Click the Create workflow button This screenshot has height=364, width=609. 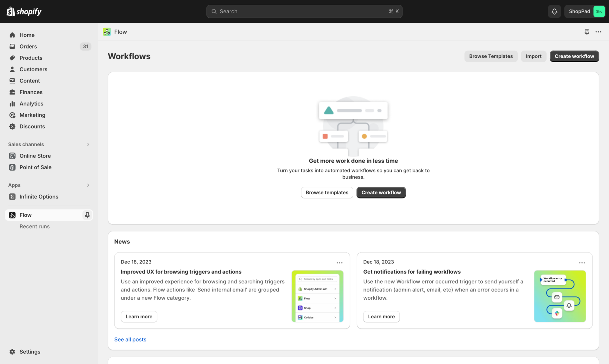[x=574, y=56]
